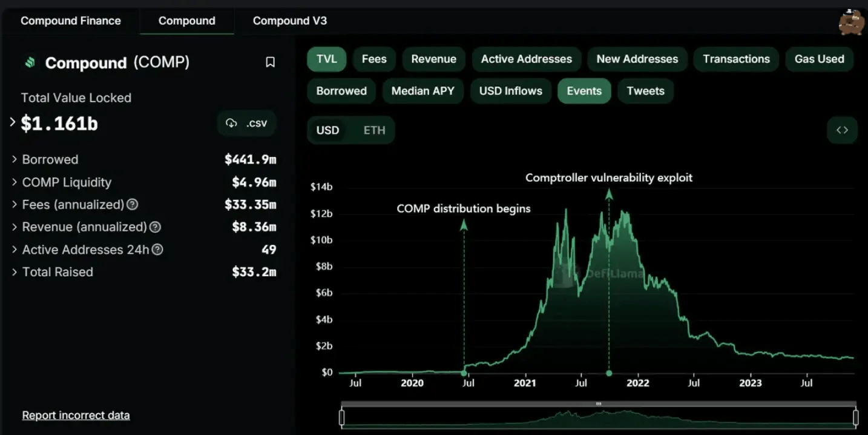Click the right handle of the range slider
Viewport: 868px width, 435px height.
[856, 417]
